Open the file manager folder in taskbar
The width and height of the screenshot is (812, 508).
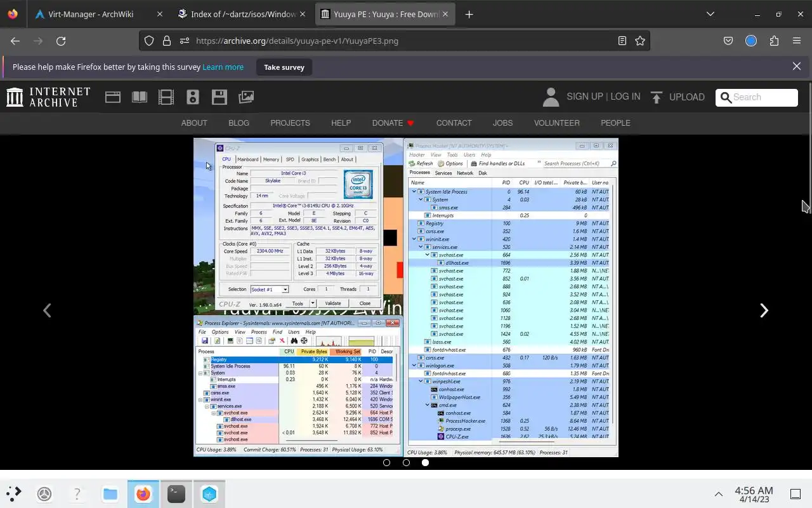(110, 493)
